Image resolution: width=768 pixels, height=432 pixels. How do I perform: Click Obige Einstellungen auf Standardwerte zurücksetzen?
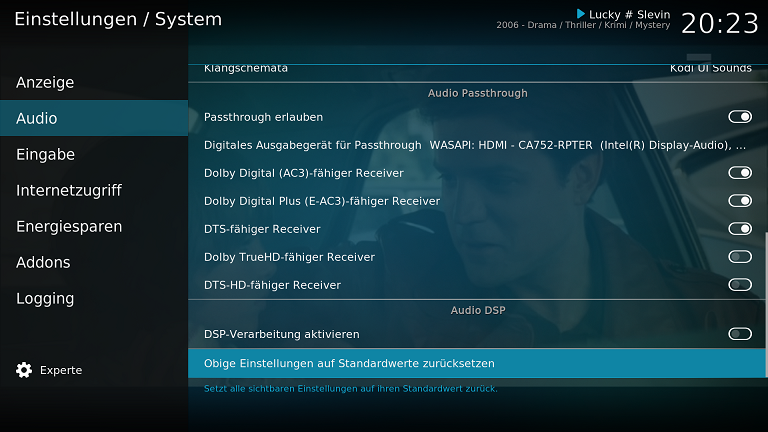(x=477, y=363)
